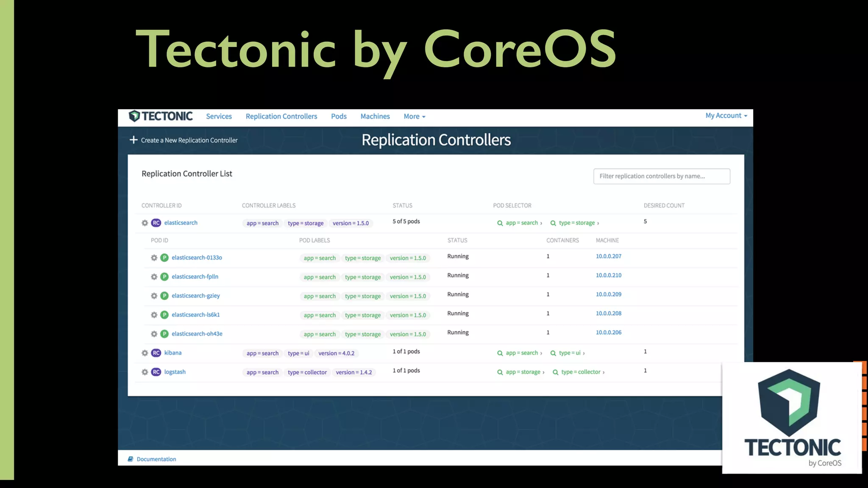Image resolution: width=868 pixels, height=488 pixels.
Task: Click version=1.4.2 label on logstash
Action: pyautogui.click(x=354, y=372)
